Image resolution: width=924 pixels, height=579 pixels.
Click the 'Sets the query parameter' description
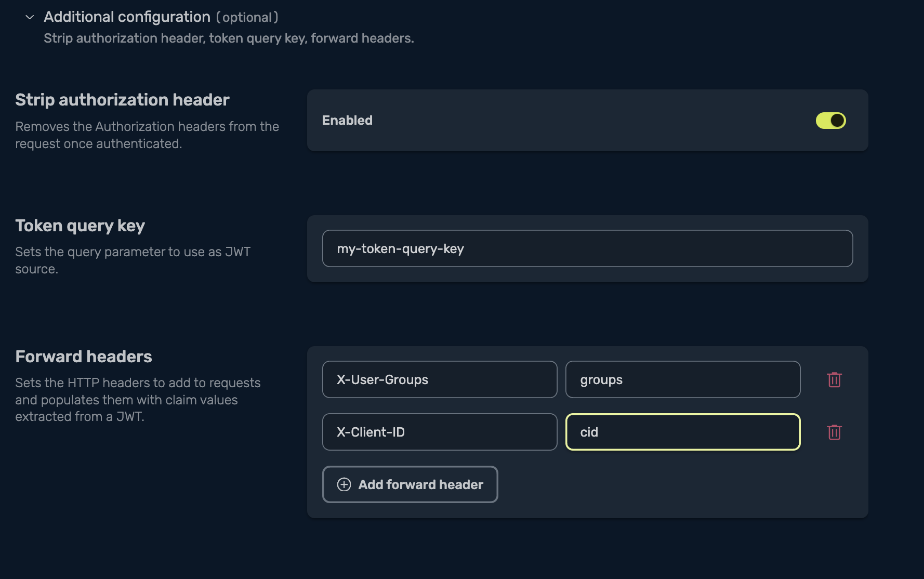[133, 260]
